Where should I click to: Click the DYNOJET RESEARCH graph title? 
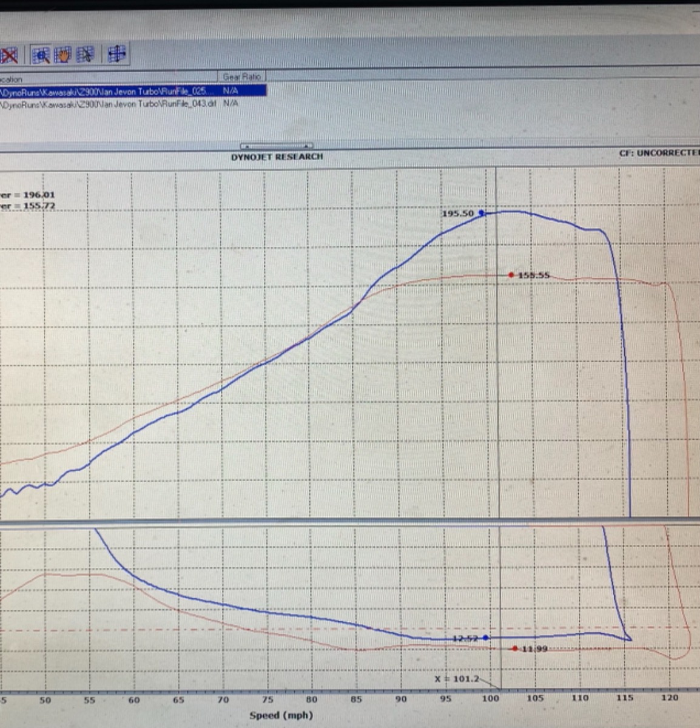[x=277, y=157]
